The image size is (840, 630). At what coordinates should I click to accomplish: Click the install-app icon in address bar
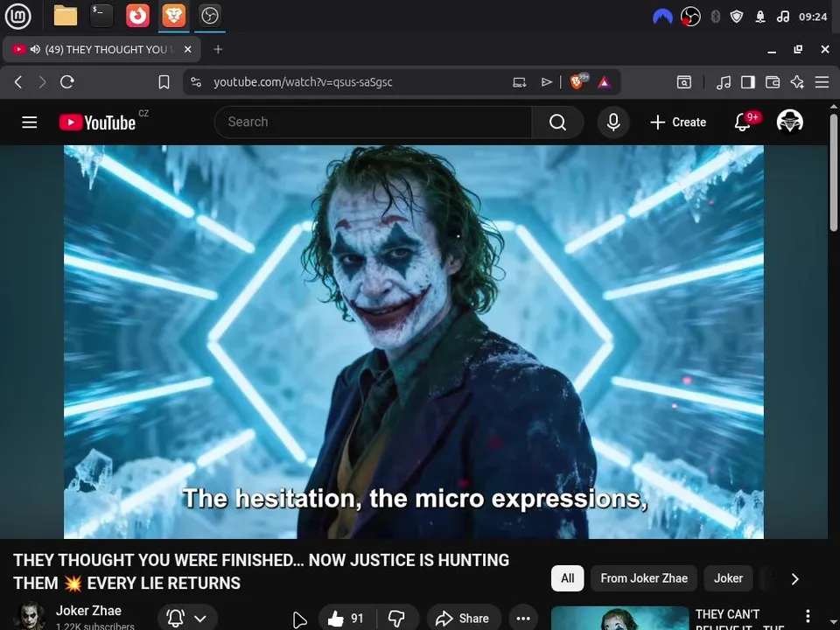click(519, 82)
